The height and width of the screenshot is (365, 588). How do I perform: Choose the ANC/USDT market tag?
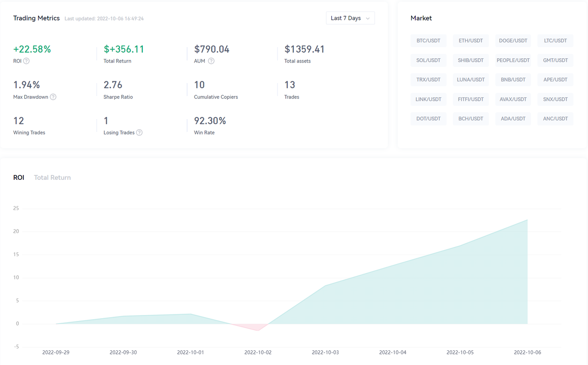coord(555,119)
